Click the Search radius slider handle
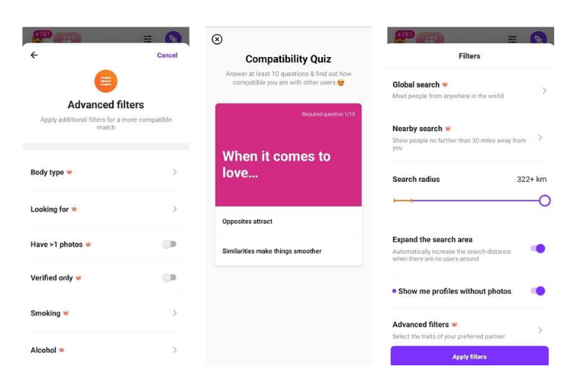This screenshot has width=571, height=392. click(544, 200)
